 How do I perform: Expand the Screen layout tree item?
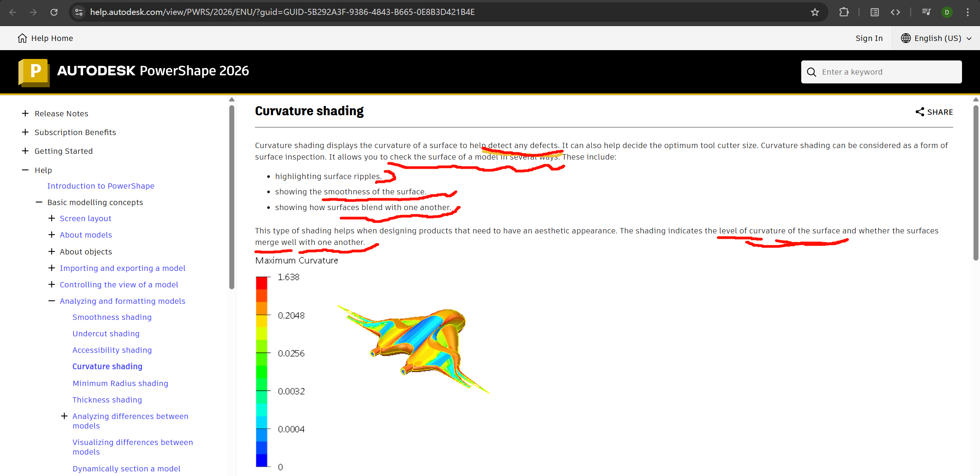(x=52, y=218)
